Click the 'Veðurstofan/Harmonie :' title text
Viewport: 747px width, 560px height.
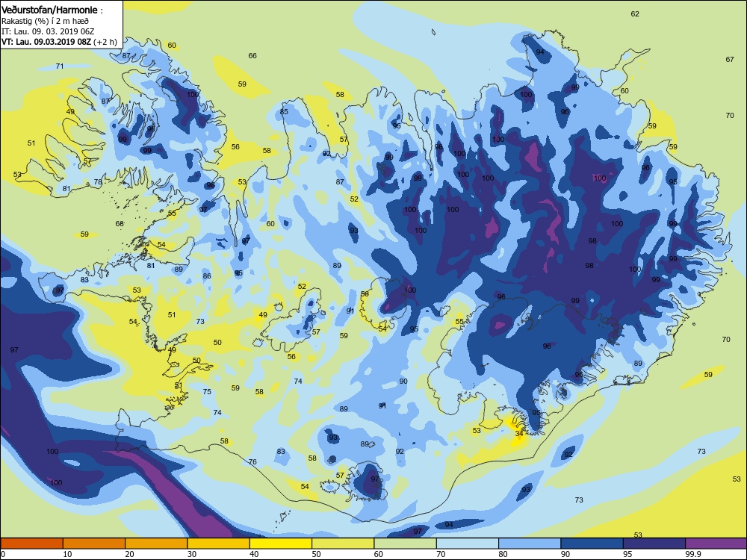click(52, 10)
